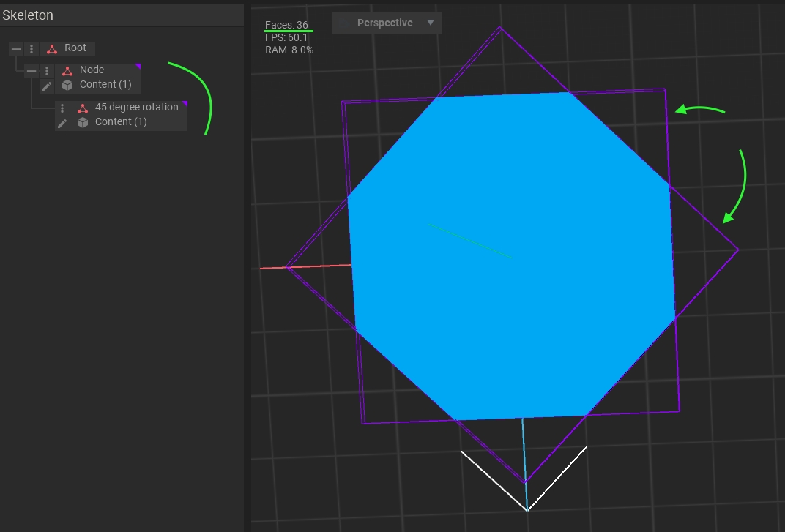Click the blue octagon mesh in viewport
Image resolution: width=785 pixels, height=532 pixels.
[x=510, y=293]
